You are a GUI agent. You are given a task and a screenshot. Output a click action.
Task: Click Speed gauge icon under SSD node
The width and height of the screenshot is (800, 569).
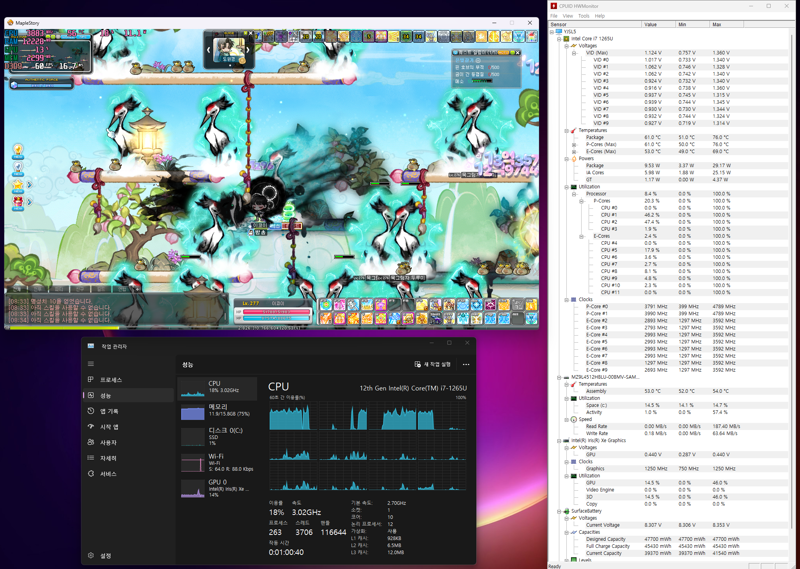click(x=573, y=419)
